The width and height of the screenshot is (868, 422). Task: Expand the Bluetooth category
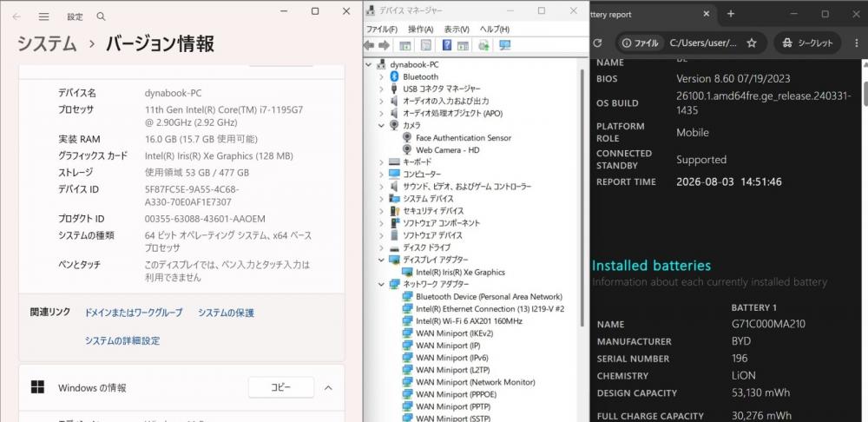381,76
